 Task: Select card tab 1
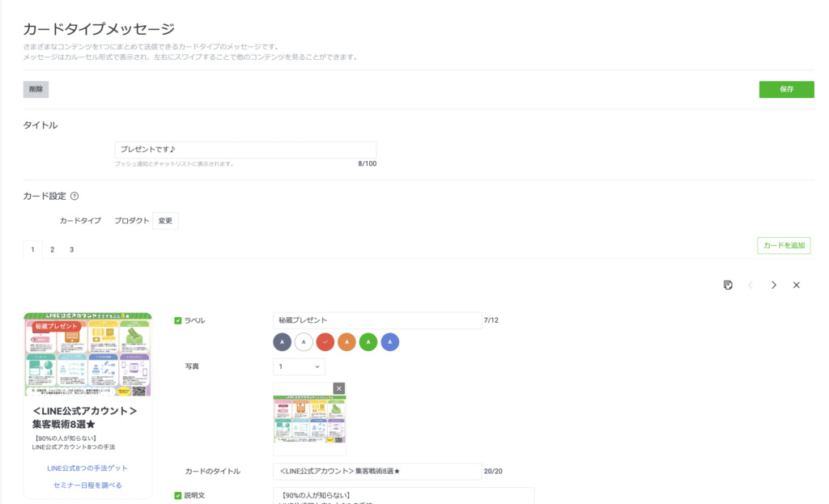[32, 250]
